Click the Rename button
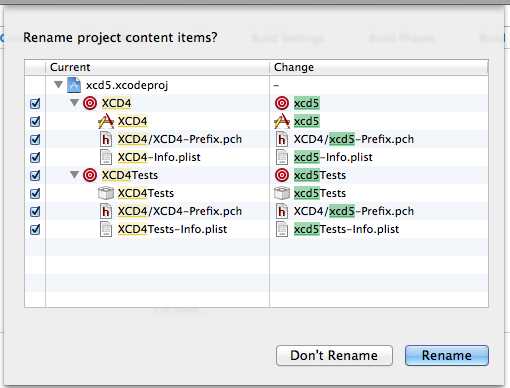 tap(447, 356)
